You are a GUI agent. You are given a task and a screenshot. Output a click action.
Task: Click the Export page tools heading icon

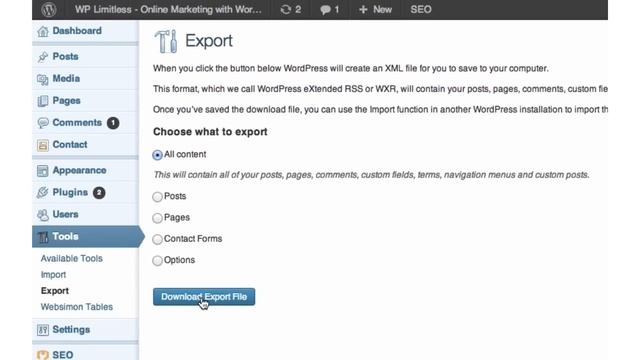tap(166, 41)
